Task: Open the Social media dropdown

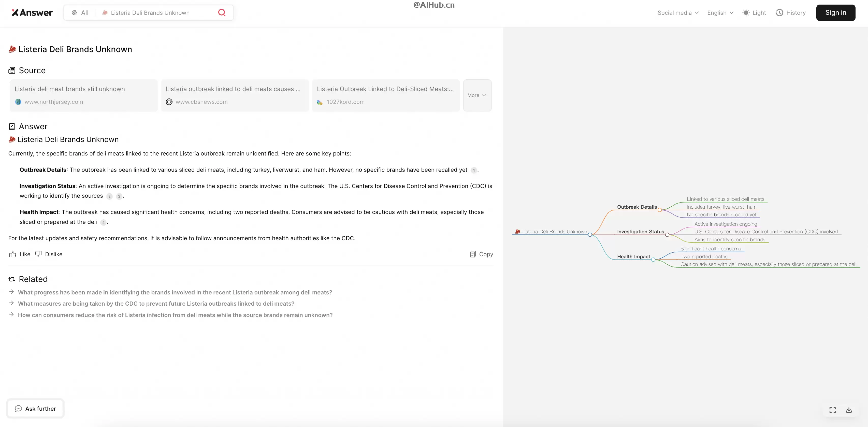Action: [678, 13]
